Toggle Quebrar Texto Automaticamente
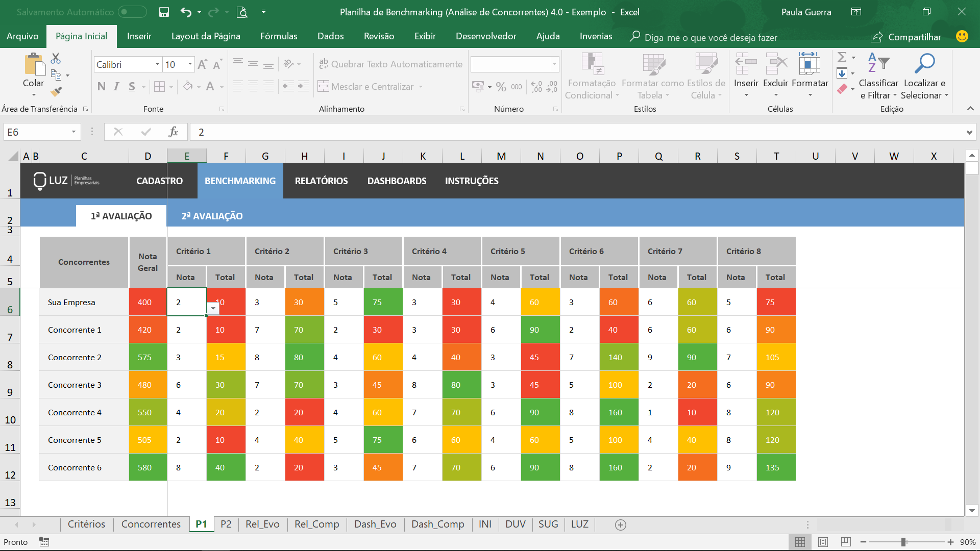This screenshot has width=980, height=551. [390, 64]
